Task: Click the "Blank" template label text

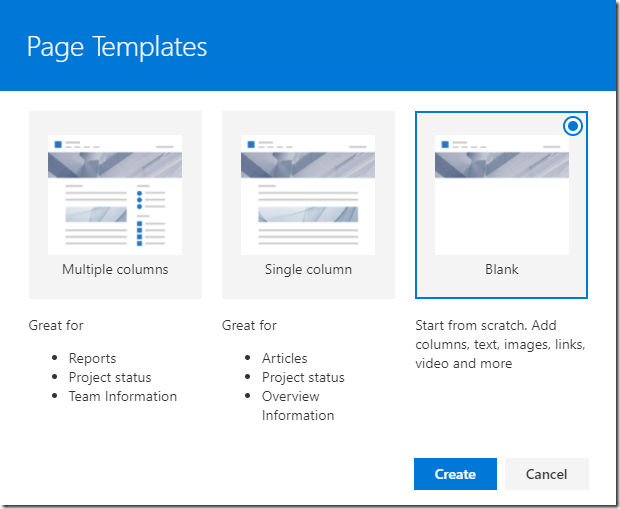Action: coord(502,270)
